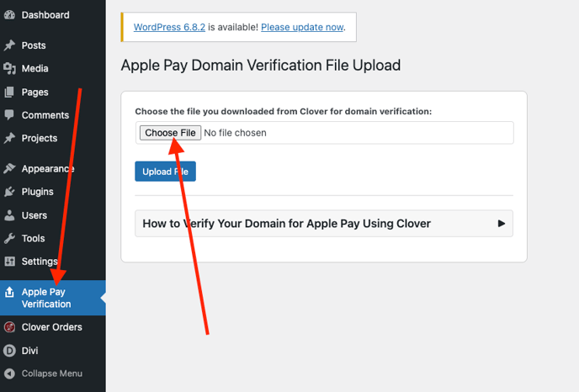579x392 pixels.
Task: Click the Upload File button
Action: tap(166, 172)
